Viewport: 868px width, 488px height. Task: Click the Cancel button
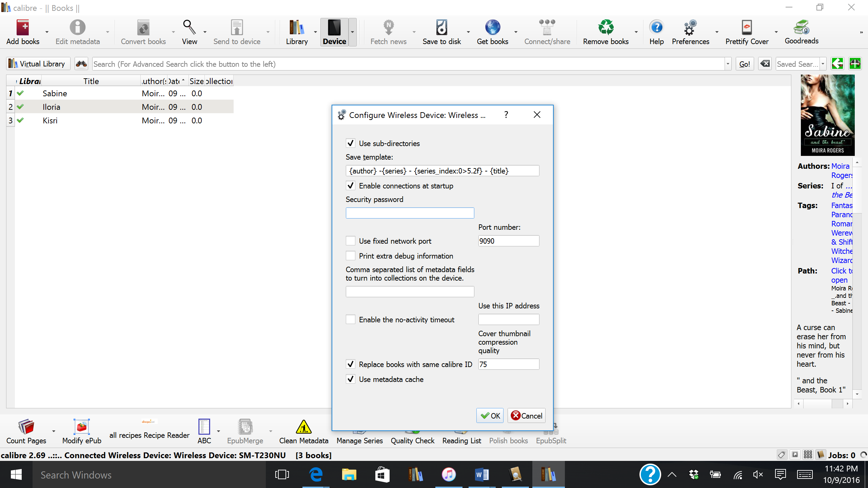[x=526, y=416]
